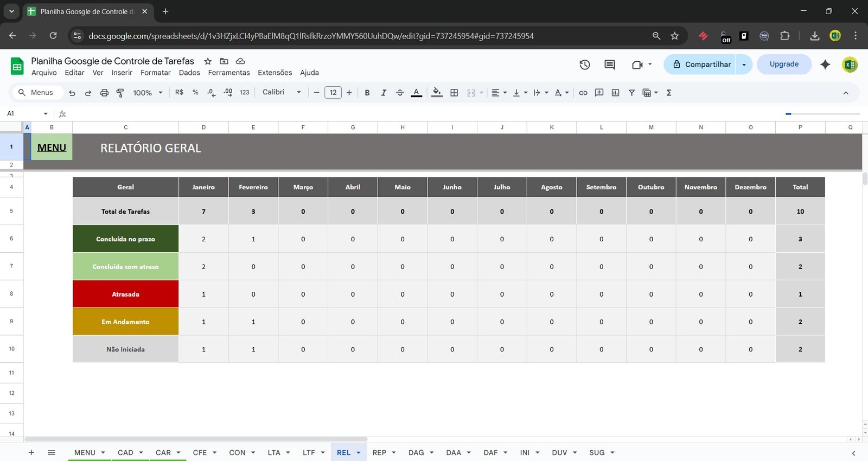Click the MENU link in cell
This screenshot has height=461, width=868.
point(52,148)
